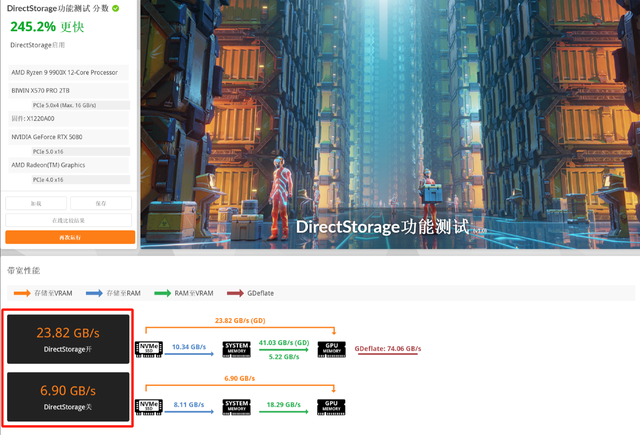The width and height of the screenshot is (640, 435).
Task: Click the GDeflate legend label
Action: point(260,293)
